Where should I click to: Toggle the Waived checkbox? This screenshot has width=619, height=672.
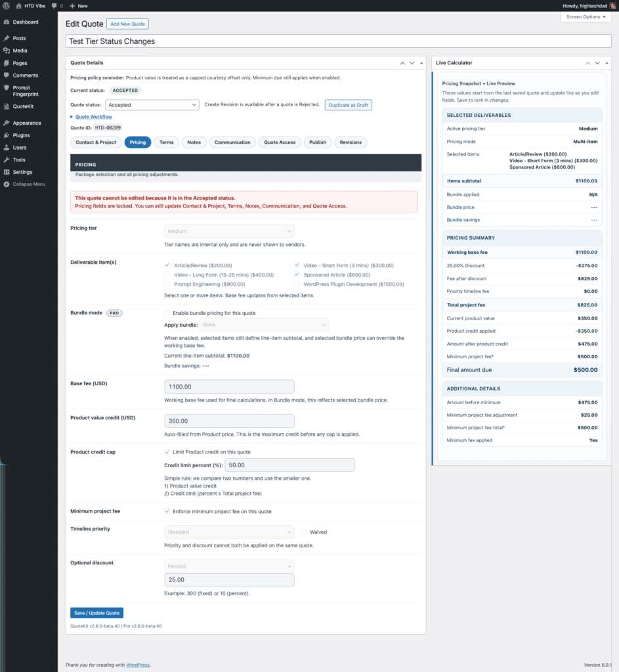(x=304, y=532)
